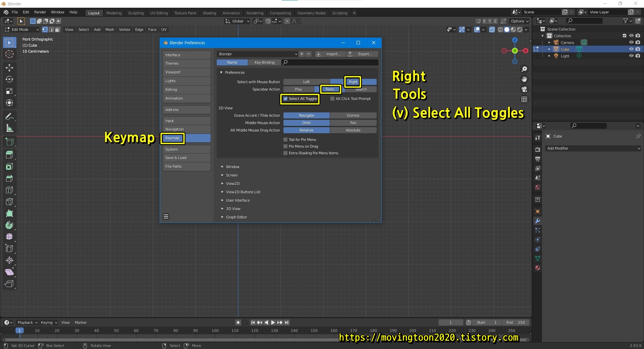This screenshot has height=349, width=644.
Task: Set Middle Mouse Action to Pan
Action: [x=353, y=123]
